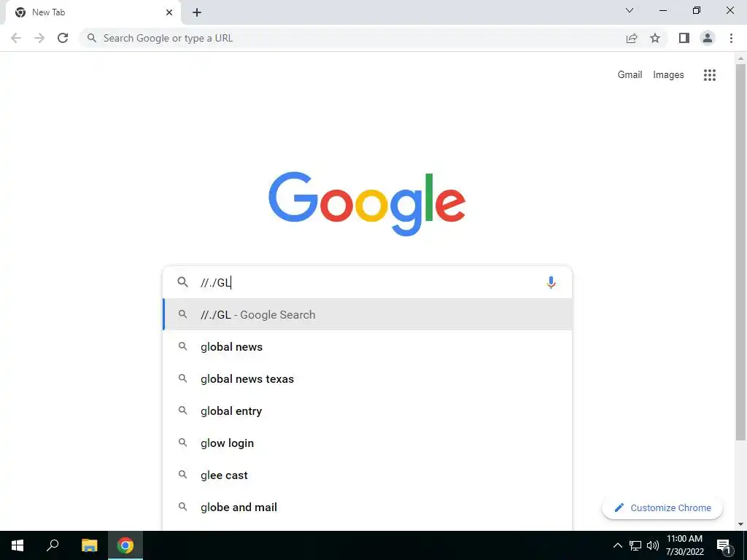This screenshot has height=560, width=747.
Task: Close the New Tab tab
Action: (x=169, y=12)
